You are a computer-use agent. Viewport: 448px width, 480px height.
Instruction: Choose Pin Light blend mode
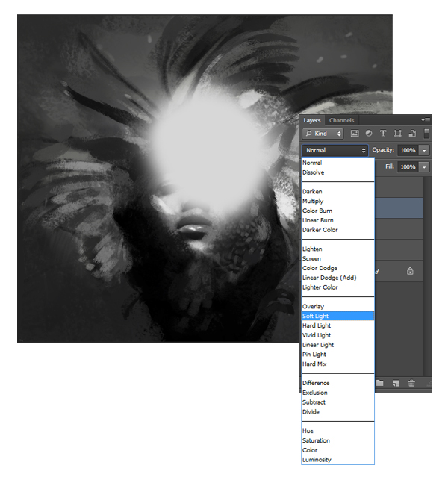[337, 355]
